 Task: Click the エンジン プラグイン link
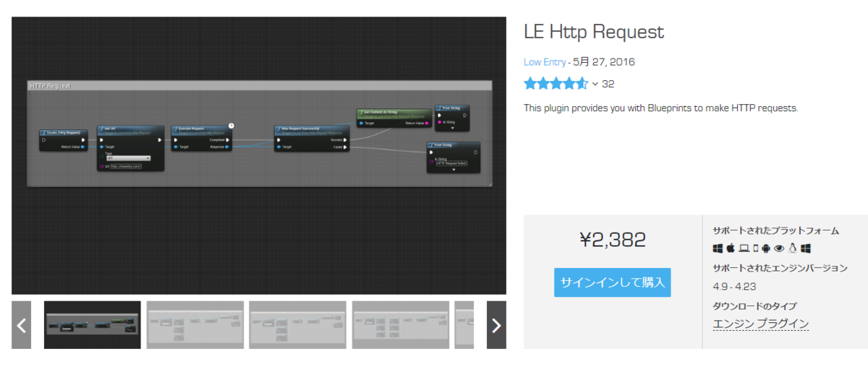pyautogui.click(x=761, y=324)
